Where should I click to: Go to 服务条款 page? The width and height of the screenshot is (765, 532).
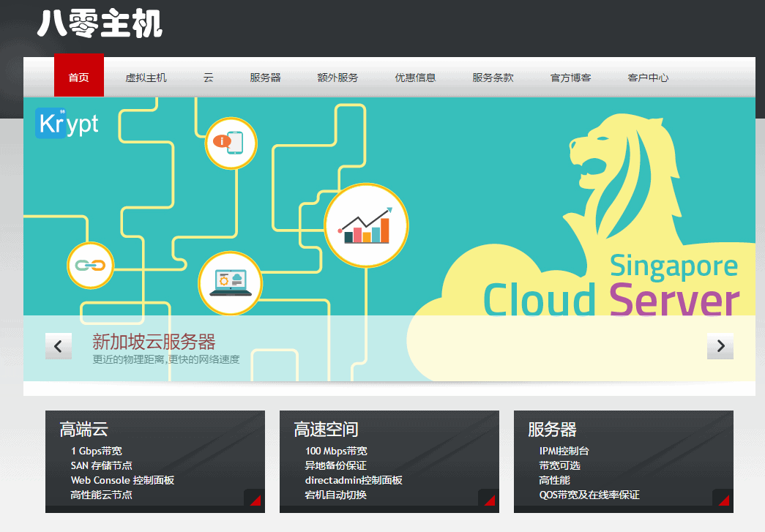click(x=493, y=78)
